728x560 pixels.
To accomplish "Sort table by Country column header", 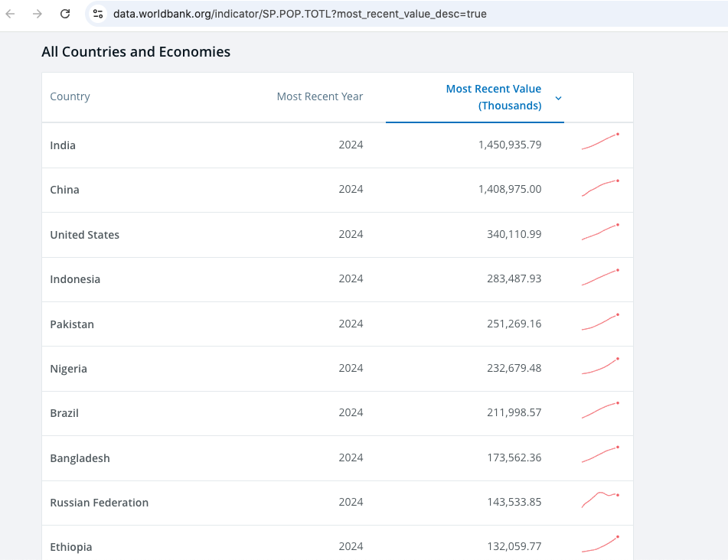I will click(x=70, y=96).
